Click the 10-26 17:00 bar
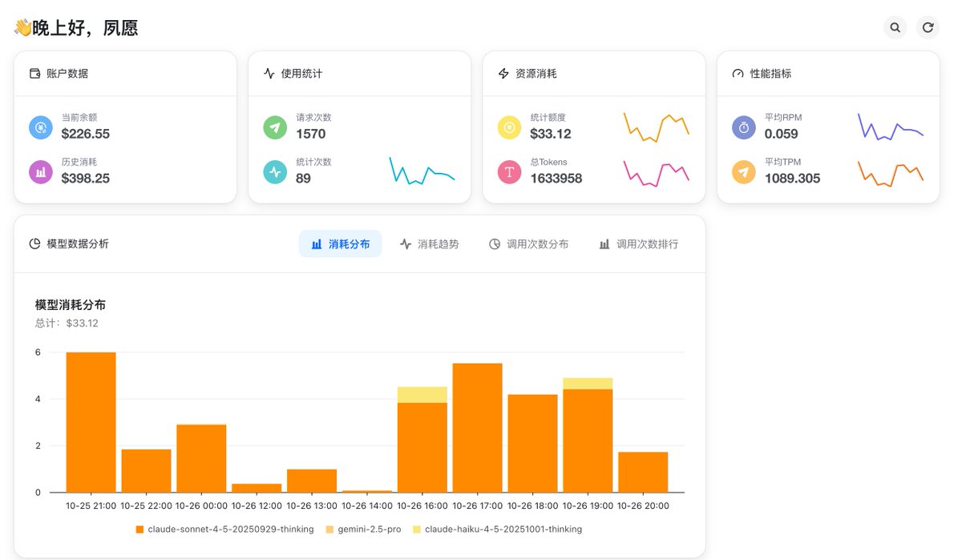Screen dimensions: 962x560 [477, 428]
